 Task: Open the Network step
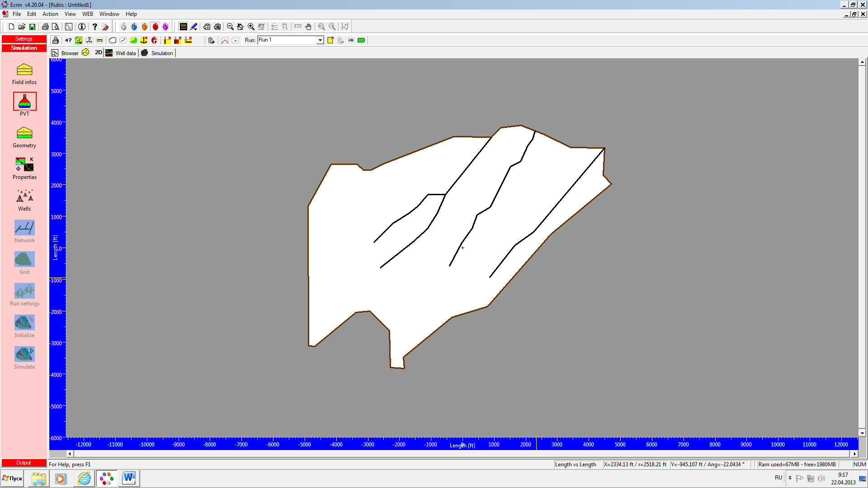(24, 232)
